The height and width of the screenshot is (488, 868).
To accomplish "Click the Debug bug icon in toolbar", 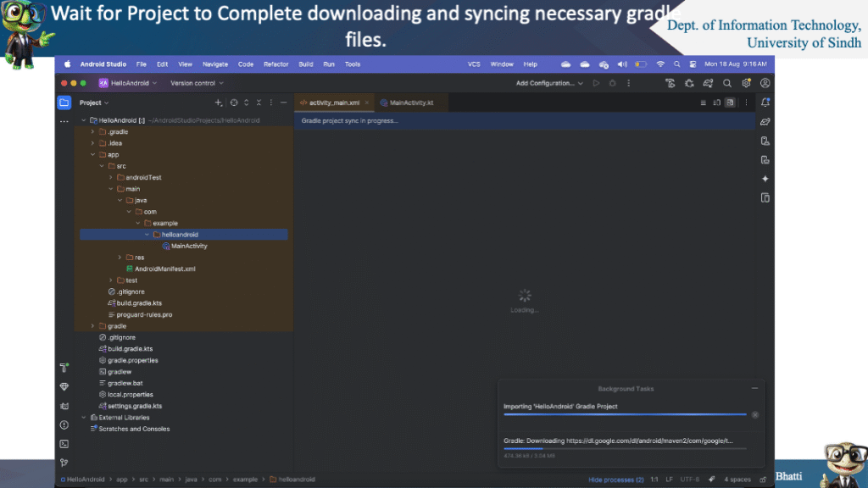I will point(689,83).
